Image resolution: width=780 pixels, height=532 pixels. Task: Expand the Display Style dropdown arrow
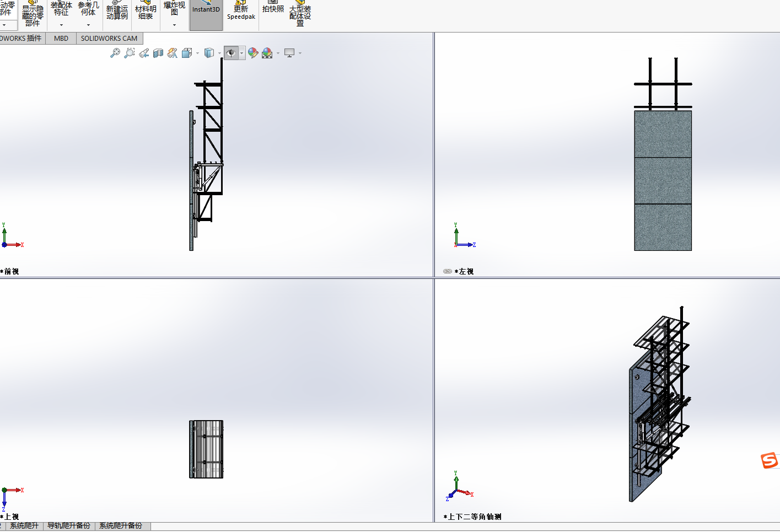219,53
